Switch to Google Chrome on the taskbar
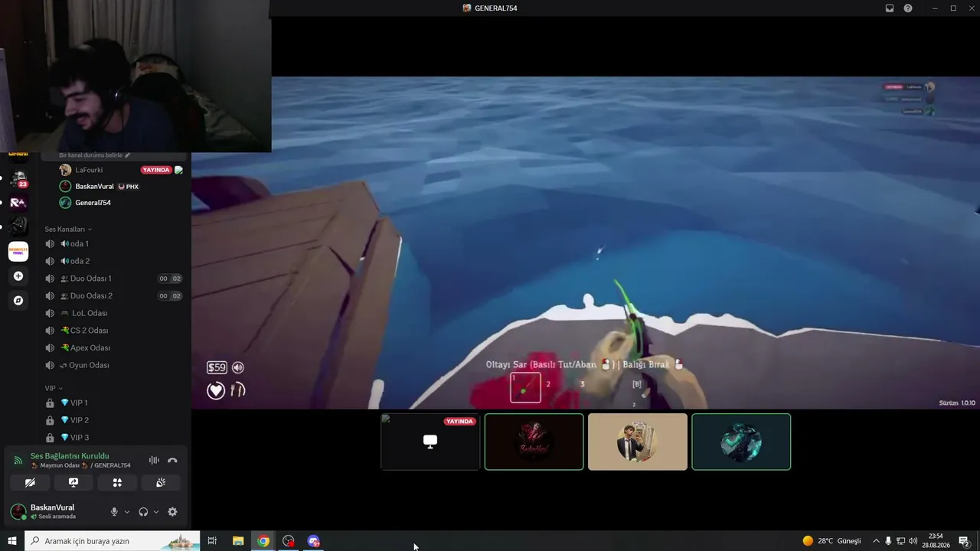 (x=263, y=541)
